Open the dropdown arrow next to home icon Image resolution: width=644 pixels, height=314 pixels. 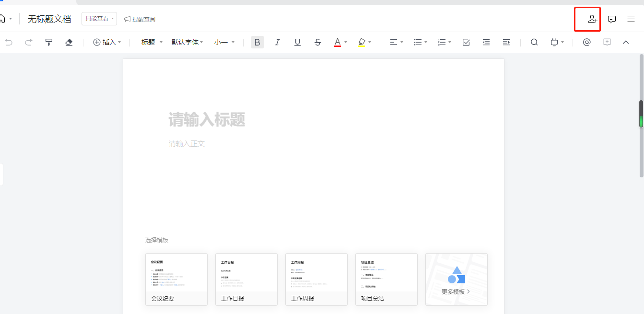tap(11, 19)
